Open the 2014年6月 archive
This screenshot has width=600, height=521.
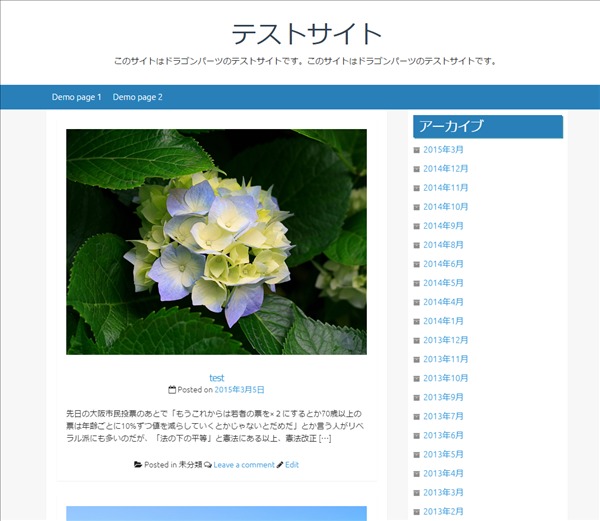443,264
